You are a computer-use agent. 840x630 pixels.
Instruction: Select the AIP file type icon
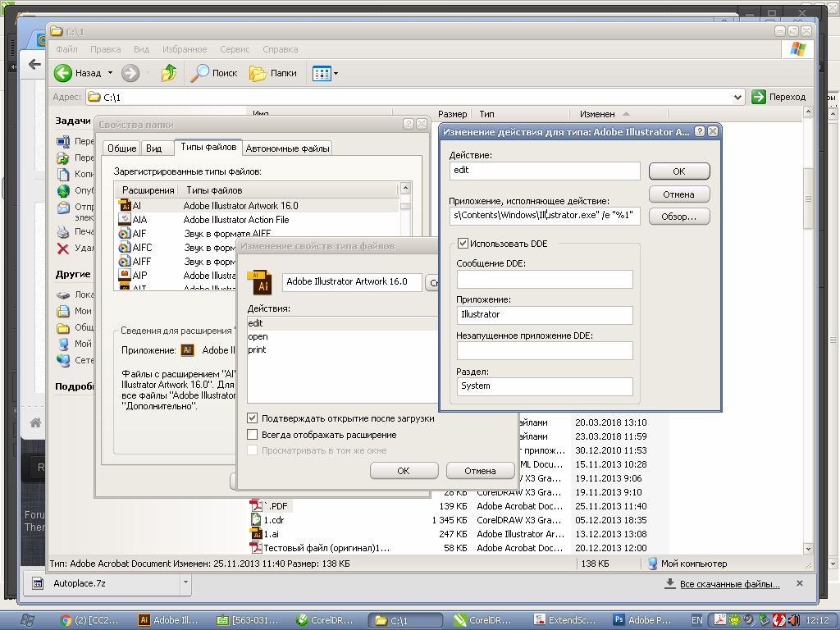tap(125, 275)
